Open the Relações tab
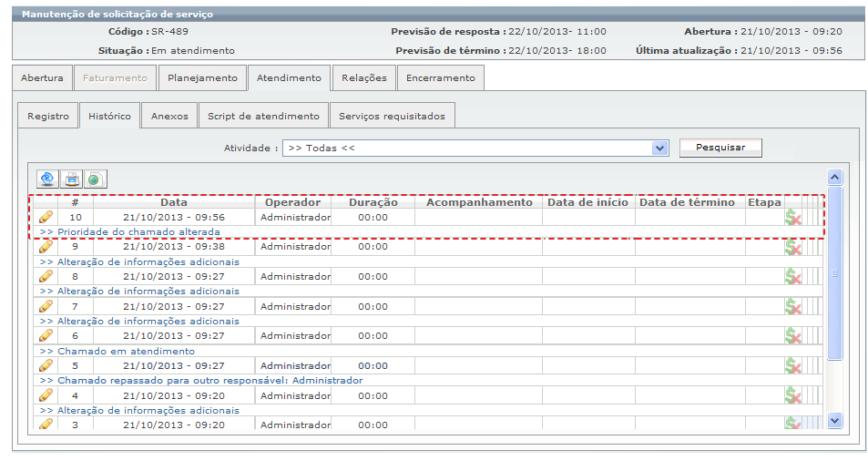Image resolution: width=868 pixels, height=471 pixels. tap(364, 78)
